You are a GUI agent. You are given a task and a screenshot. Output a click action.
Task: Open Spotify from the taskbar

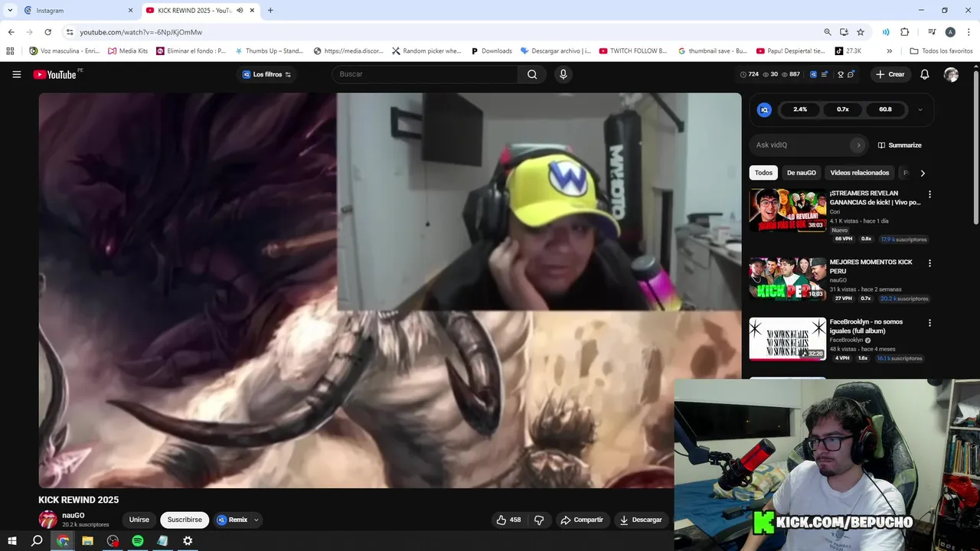(138, 541)
